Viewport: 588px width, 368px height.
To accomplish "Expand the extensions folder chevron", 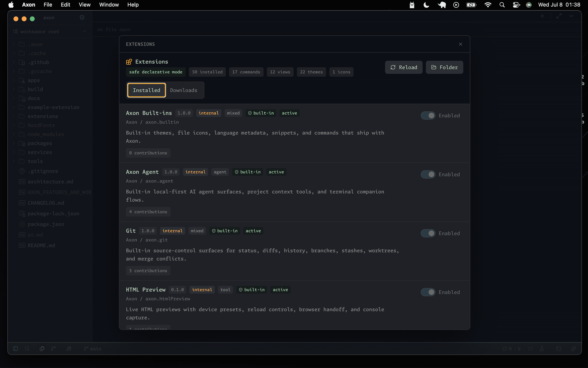I will [14, 116].
